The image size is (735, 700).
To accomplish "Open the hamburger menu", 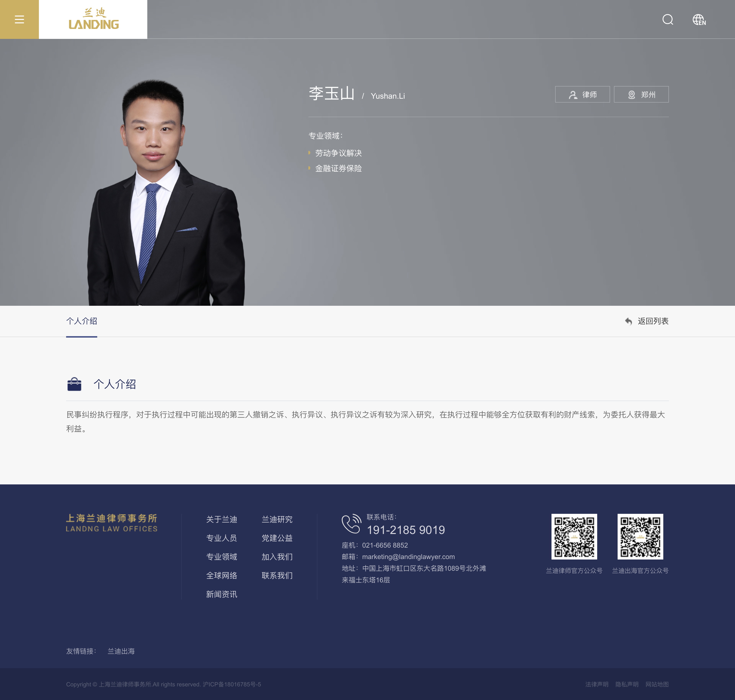I will [x=19, y=19].
